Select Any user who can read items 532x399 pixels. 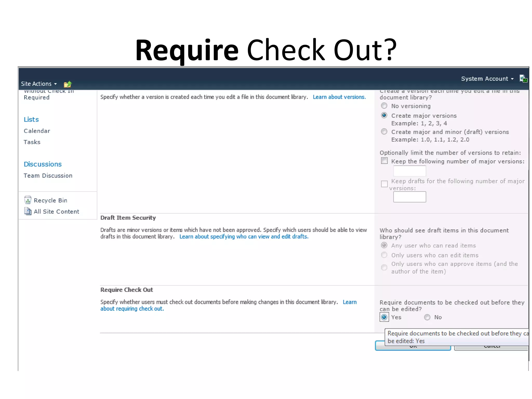(x=384, y=245)
